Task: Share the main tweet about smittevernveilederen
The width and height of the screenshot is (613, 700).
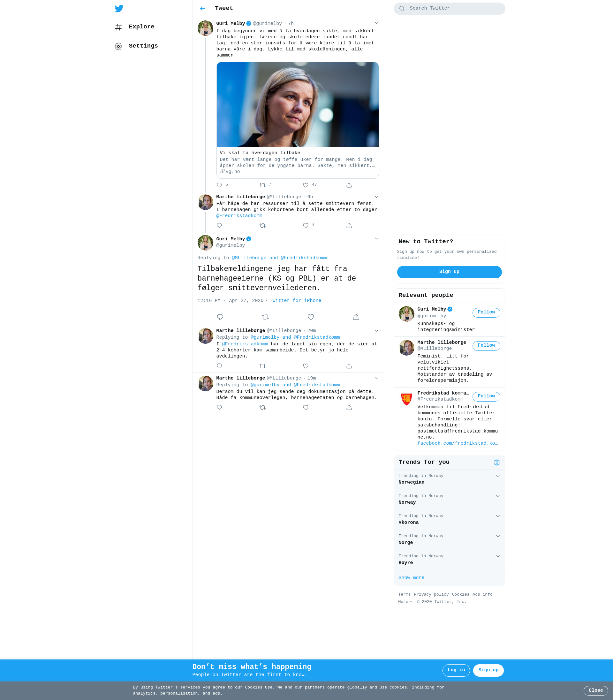Action: (x=356, y=317)
